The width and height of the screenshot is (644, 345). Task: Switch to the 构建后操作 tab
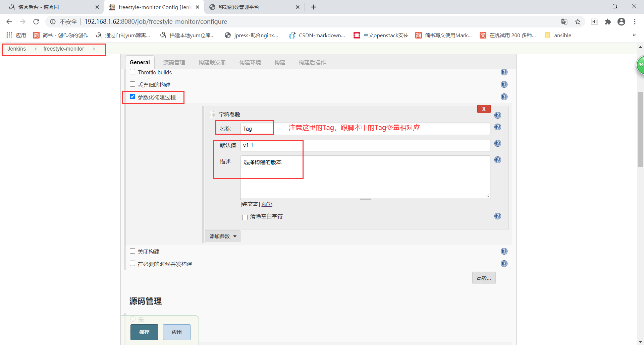[312, 62]
